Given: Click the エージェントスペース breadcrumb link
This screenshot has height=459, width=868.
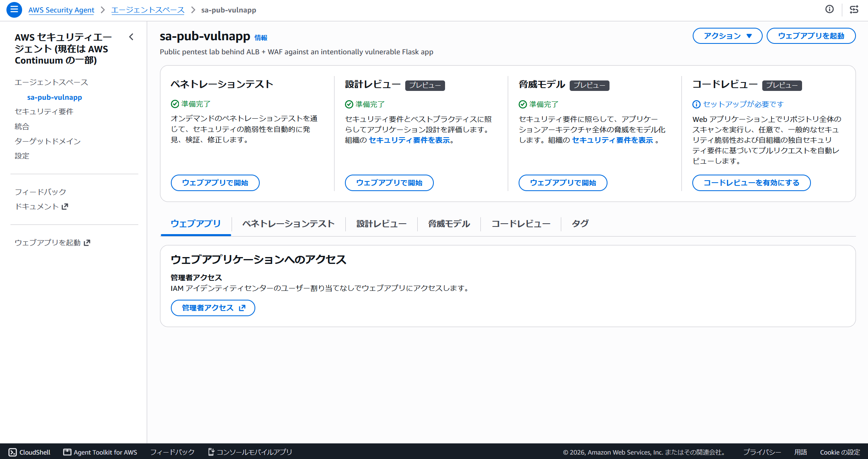Looking at the screenshot, I should tap(148, 10).
